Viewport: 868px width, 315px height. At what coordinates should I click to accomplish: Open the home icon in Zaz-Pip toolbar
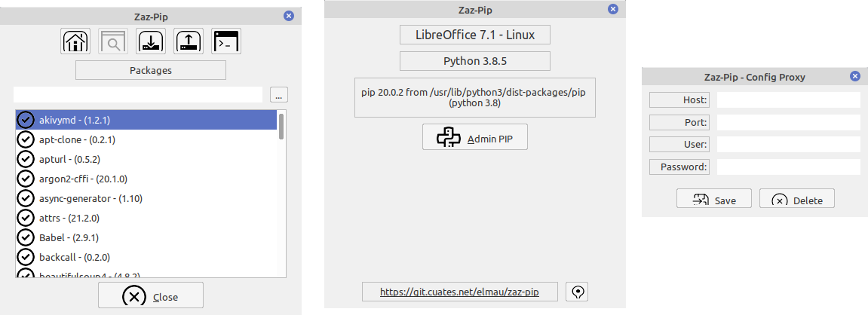click(75, 41)
